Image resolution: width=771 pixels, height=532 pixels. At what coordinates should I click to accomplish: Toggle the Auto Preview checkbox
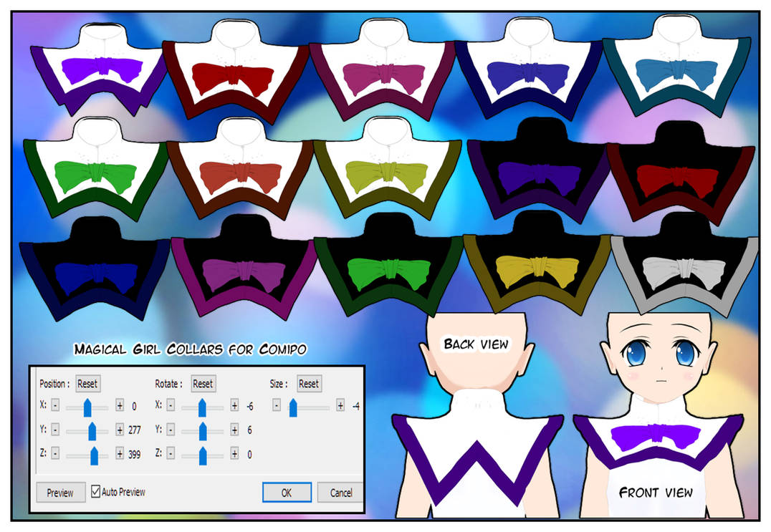pos(96,492)
